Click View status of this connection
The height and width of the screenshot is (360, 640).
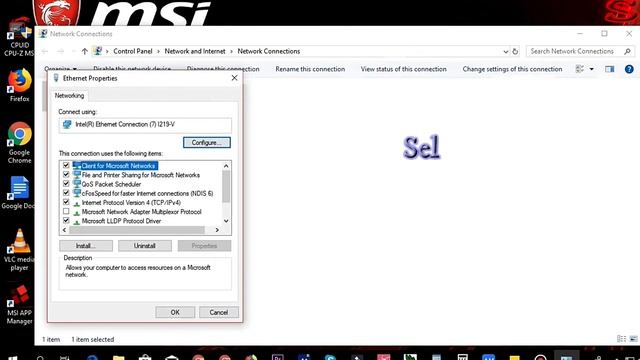pos(404,69)
